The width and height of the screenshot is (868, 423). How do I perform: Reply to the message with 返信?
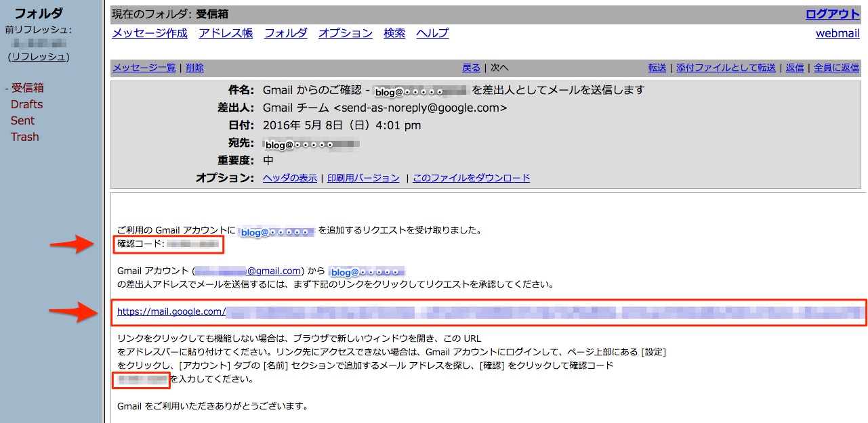[x=795, y=68]
